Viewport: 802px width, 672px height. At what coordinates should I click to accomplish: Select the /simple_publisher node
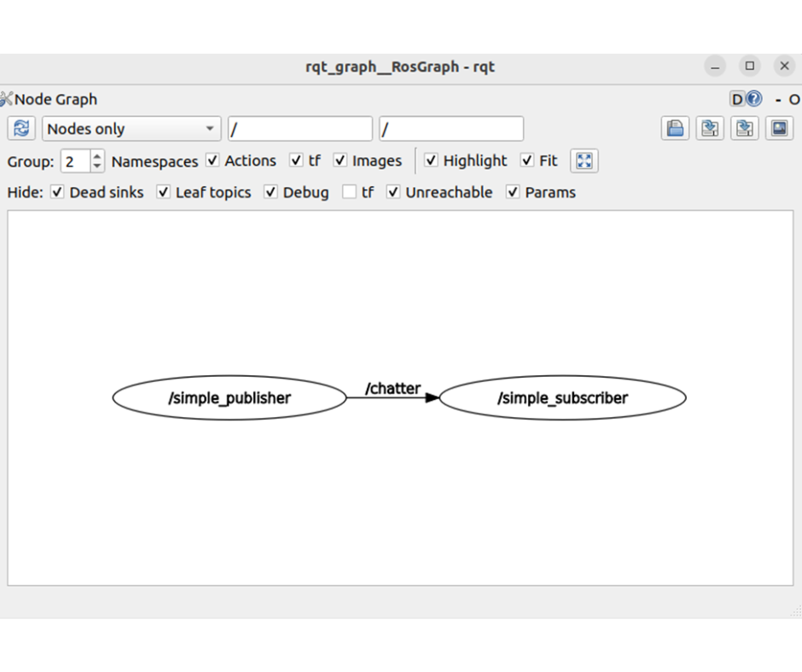point(230,398)
